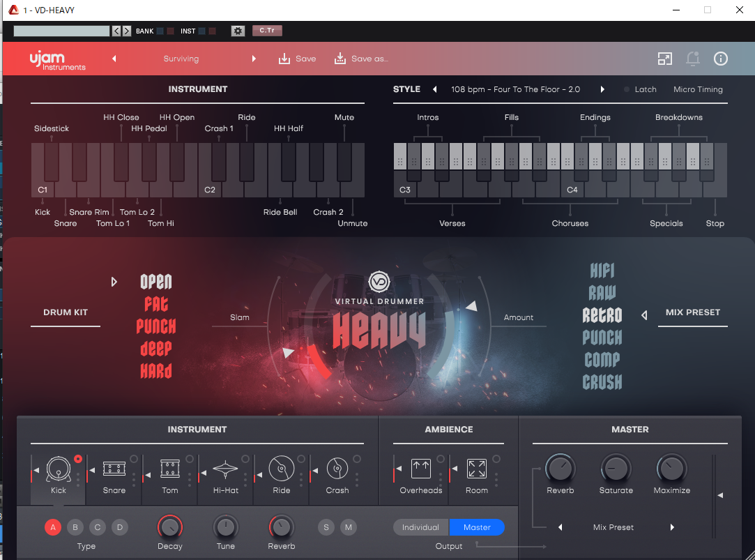Image resolution: width=755 pixels, height=560 pixels.
Task: Select the Overheads ambience icon
Action: click(x=421, y=469)
